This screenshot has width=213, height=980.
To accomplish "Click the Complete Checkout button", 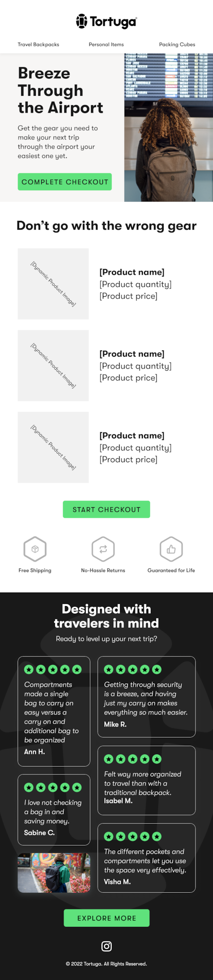I will [65, 181].
